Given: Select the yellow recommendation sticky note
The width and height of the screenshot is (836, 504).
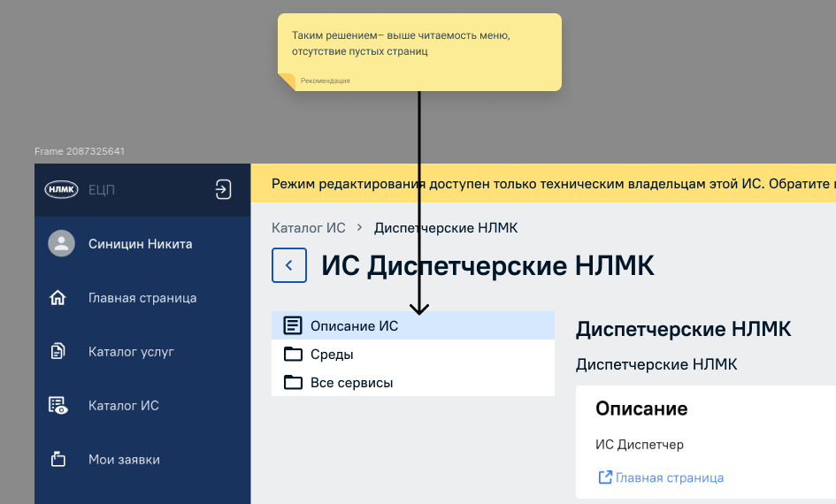Looking at the screenshot, I should 419,51.
